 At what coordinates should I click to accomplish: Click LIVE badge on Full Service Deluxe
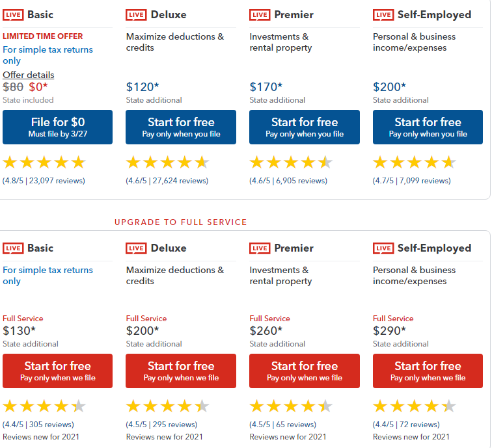(137, 248)
